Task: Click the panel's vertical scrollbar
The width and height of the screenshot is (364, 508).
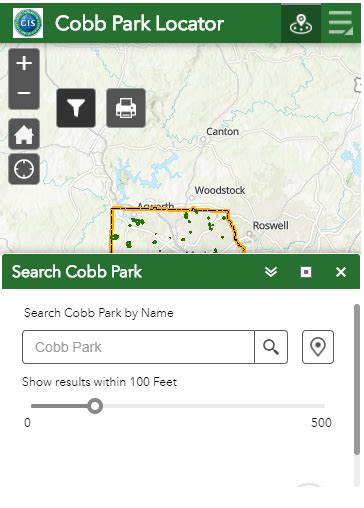Action: [x=357, y=379]
